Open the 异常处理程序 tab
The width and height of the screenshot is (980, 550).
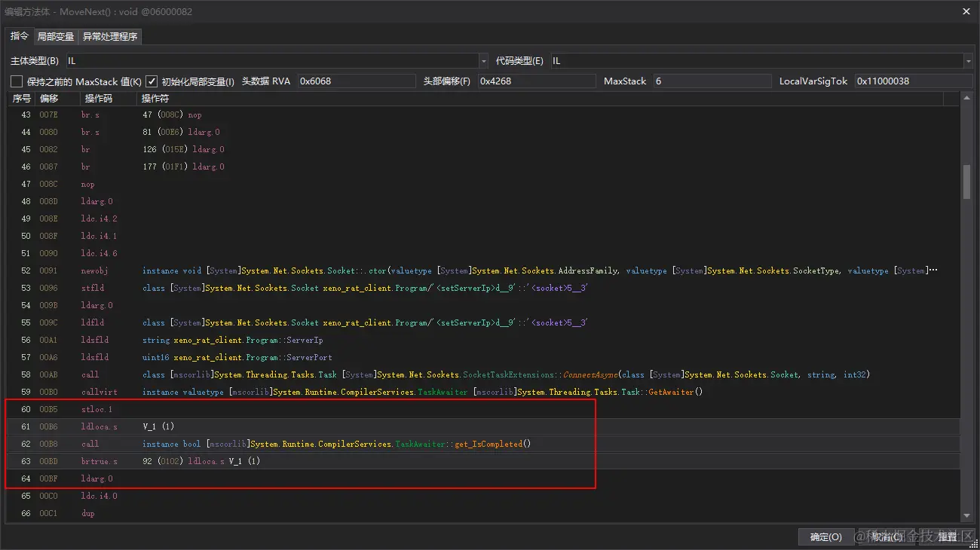[110, 36]
